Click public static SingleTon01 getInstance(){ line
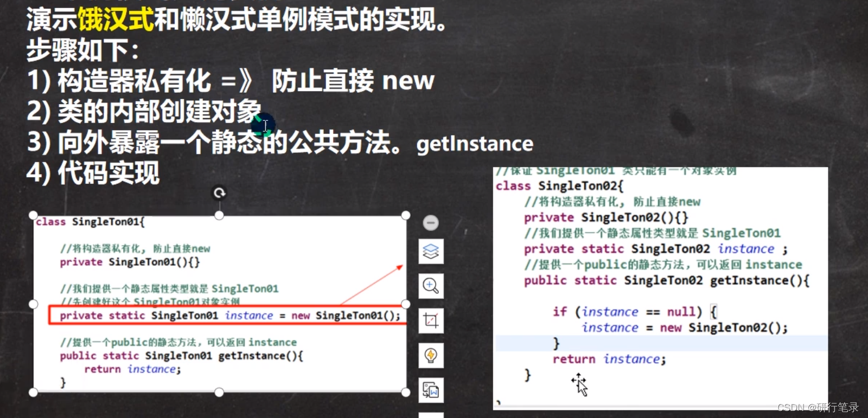The width and height of the screenshot is (868, 418). click(182, 356)
